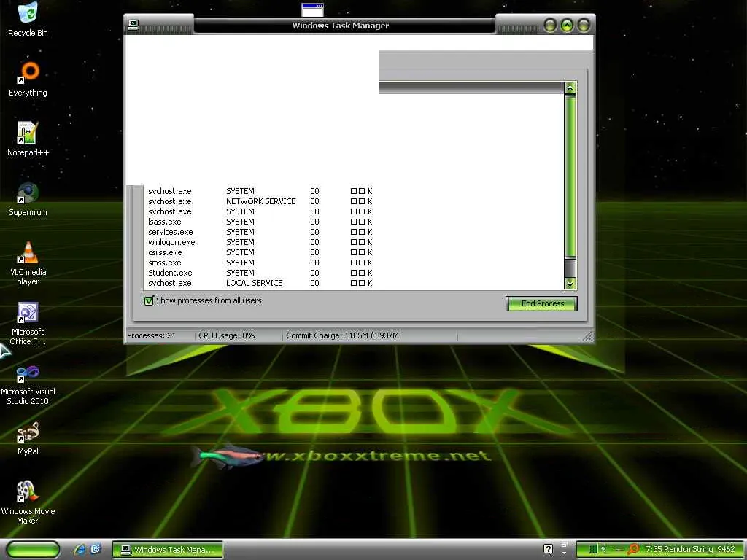Screen dimensions: 747x560
Task: Launch the Windows Movie Maker shortcut
Action: [x=28, y=503]
